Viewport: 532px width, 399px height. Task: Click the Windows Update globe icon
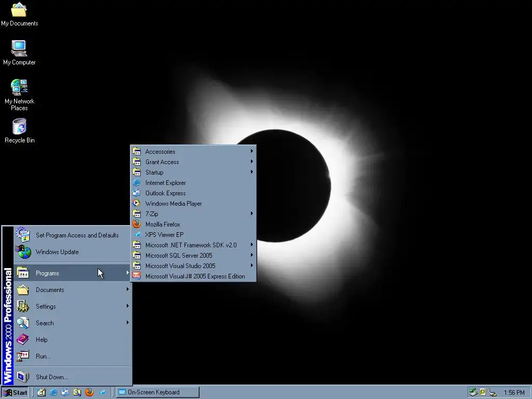pos(23,252)
